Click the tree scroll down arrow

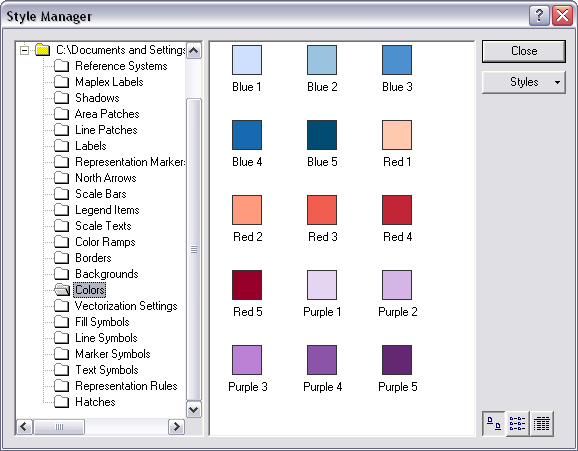point(194,409)
